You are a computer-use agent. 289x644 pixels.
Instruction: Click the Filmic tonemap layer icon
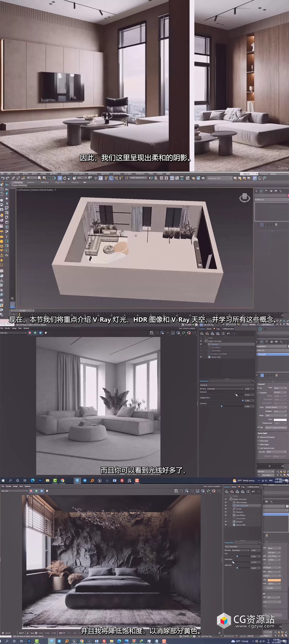tap(234, 502)
